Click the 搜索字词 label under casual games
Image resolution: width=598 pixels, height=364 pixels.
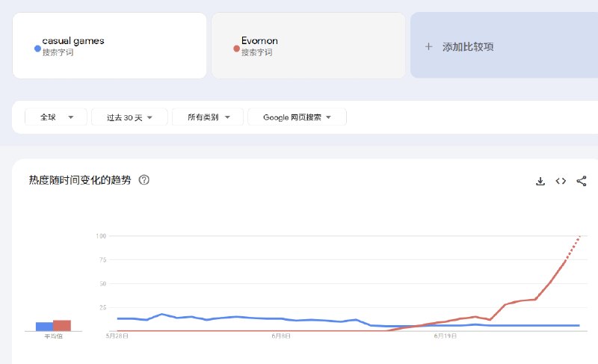(58, 52)
